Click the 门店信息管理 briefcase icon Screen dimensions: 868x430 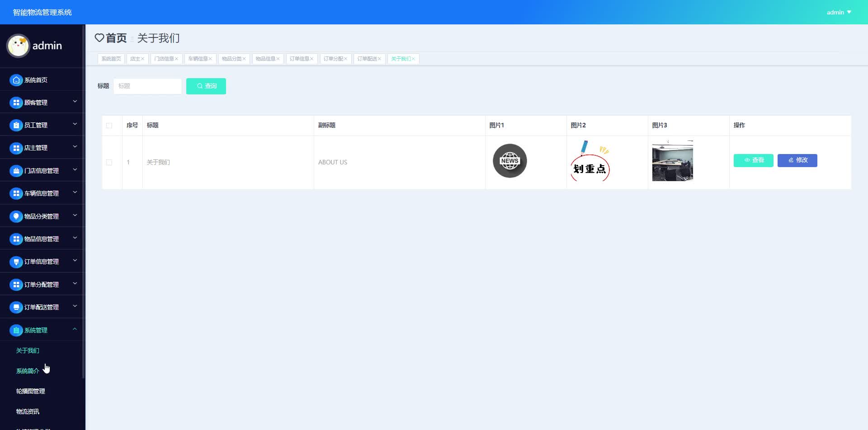16,171
